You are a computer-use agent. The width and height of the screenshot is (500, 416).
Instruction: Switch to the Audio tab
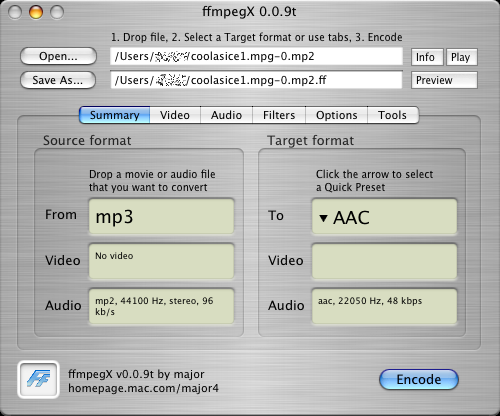[x=226, y=115]
